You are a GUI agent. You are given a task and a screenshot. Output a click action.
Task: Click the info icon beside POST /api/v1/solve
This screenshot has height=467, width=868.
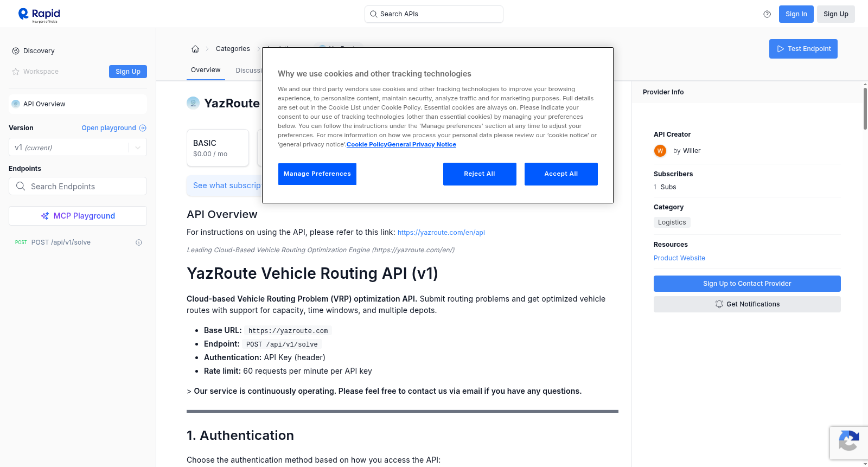[139, 242]
